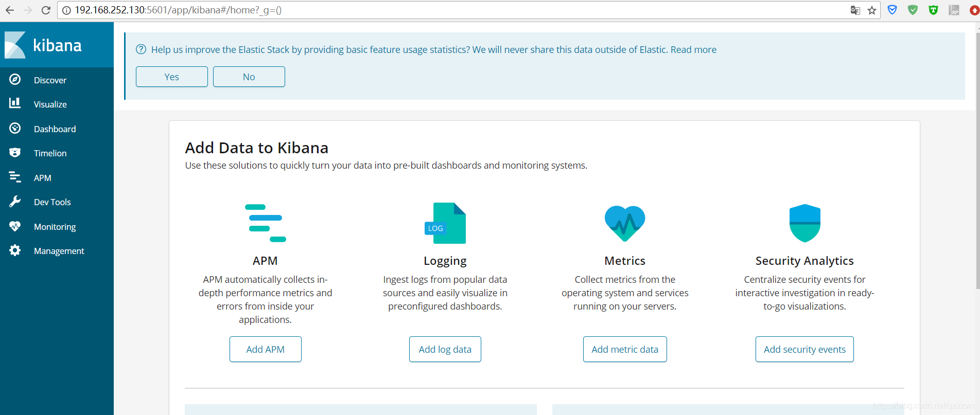The width and height of the screenshot is (980, 415).
Task: Click the large APM illustration icon
Action: (265, 223)
